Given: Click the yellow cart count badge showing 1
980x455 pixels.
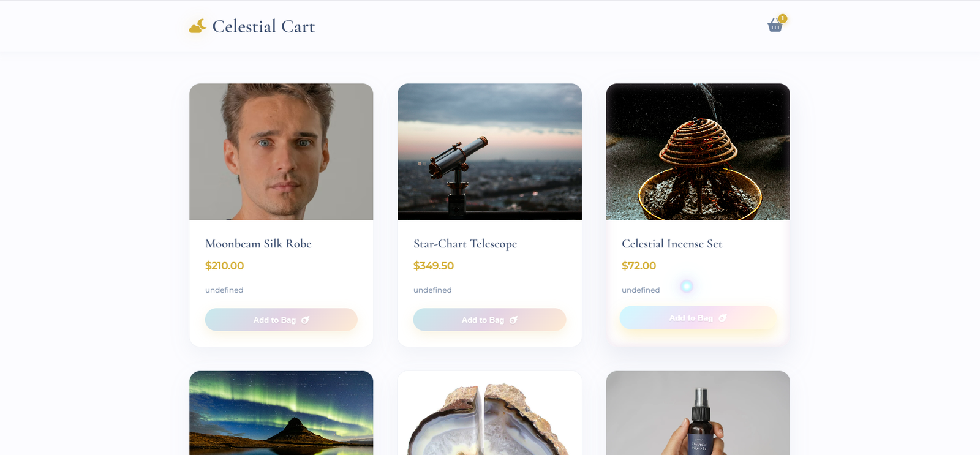Looking at the screenshot, I should tap(782, 18).
